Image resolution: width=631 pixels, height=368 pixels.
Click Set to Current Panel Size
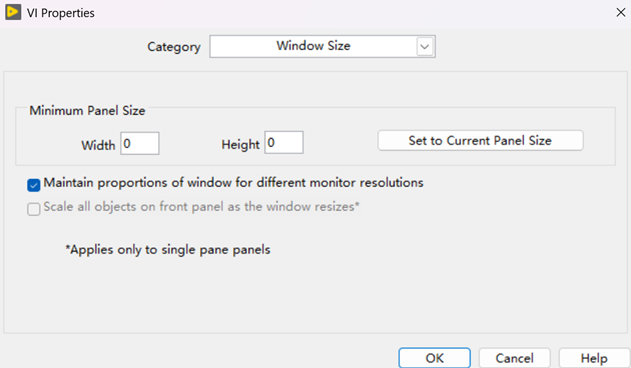click(480, 141)
